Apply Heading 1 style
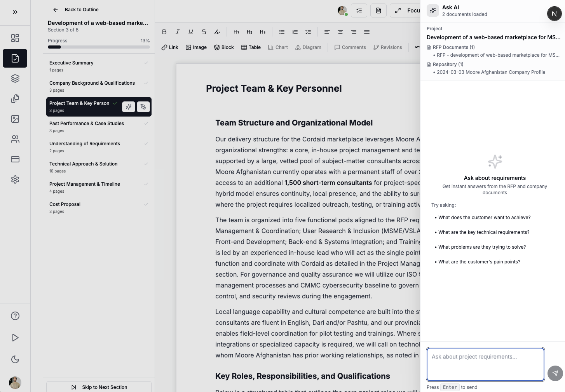This screenshot has height=392, width=565. tap(236, 32)
